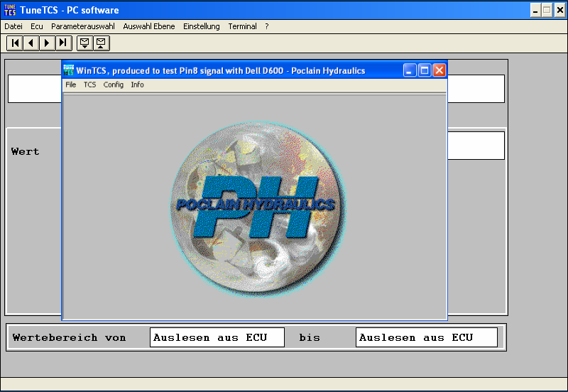Jump to first parameter toolbar button
Image resolution: width=568 pixels, height=392 pixels.
click(x=15, y=43)
